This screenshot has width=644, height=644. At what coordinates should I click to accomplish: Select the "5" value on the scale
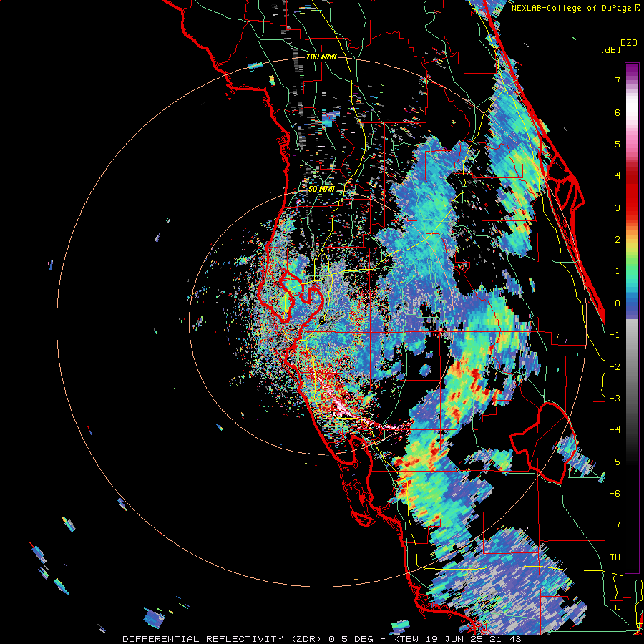(618, 144)
